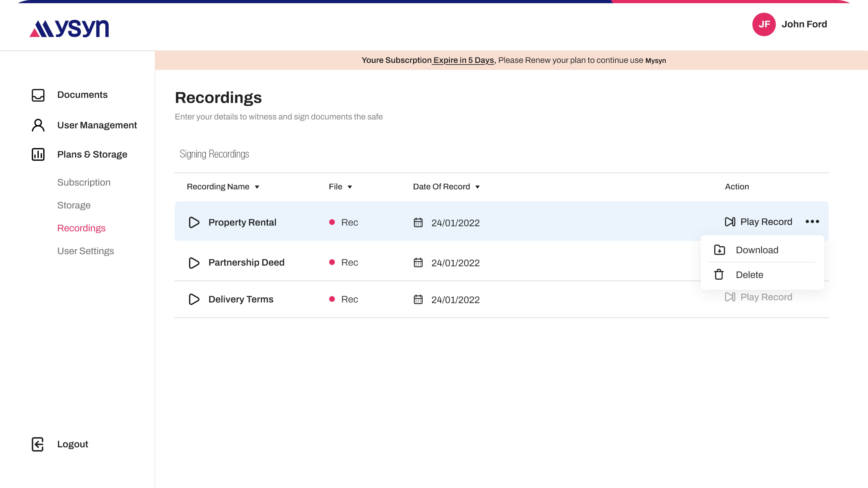Screen dimensions: 868x488
Task: Sort by Recording Name dropdown arrow
Action: coord(257,187)
